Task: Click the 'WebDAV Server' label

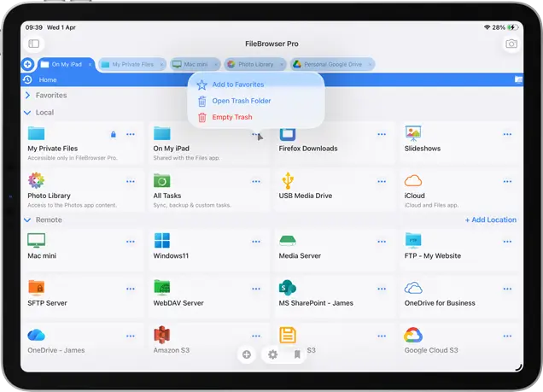Action: (178, 303)
